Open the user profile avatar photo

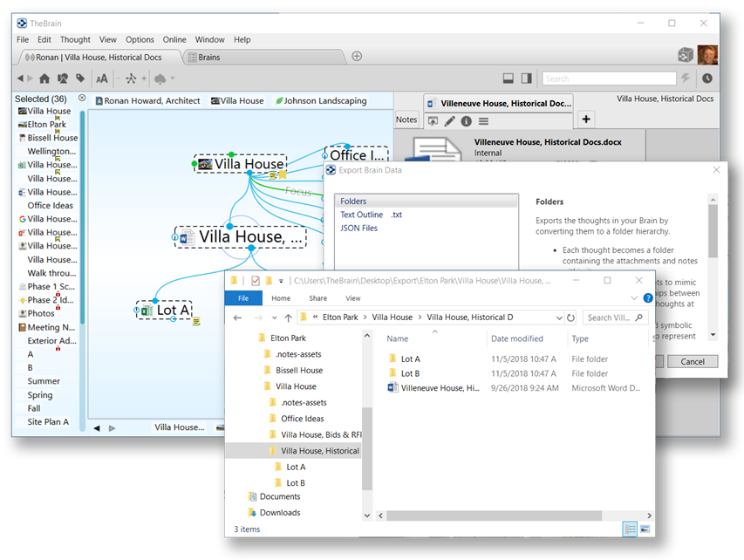[x=707, y=55]
